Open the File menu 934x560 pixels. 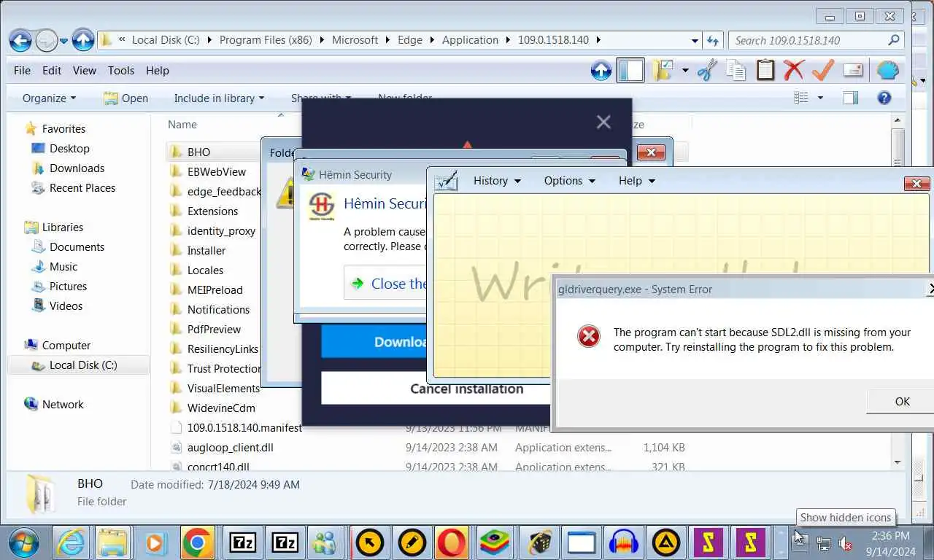(23, 71)
